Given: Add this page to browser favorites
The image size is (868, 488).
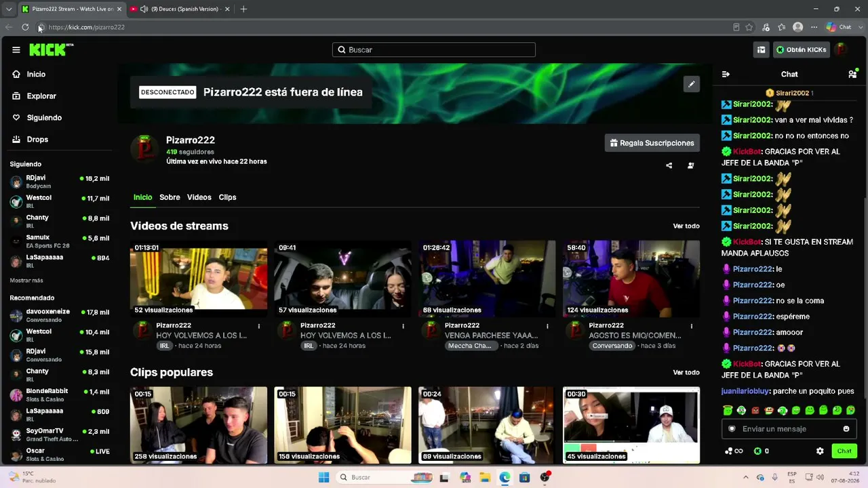Looking at the screenshot, I should pyautogui.click(x=749, y=27).
